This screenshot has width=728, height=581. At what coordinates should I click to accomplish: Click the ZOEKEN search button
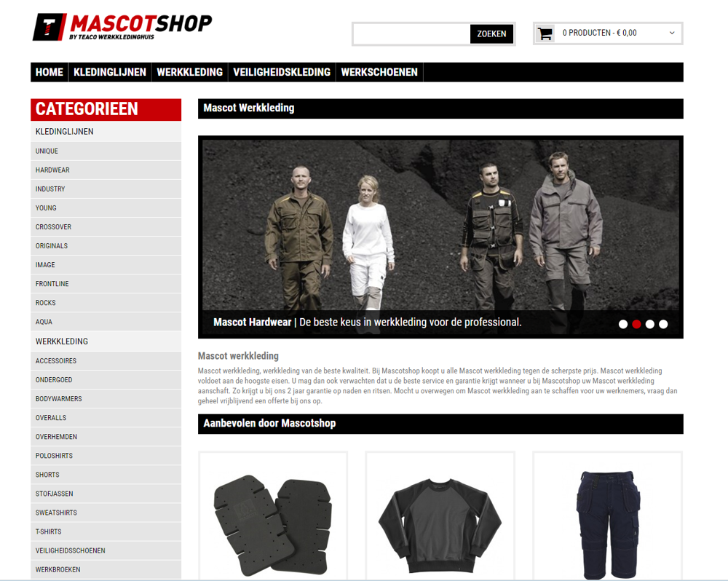[x=491, y=34]
